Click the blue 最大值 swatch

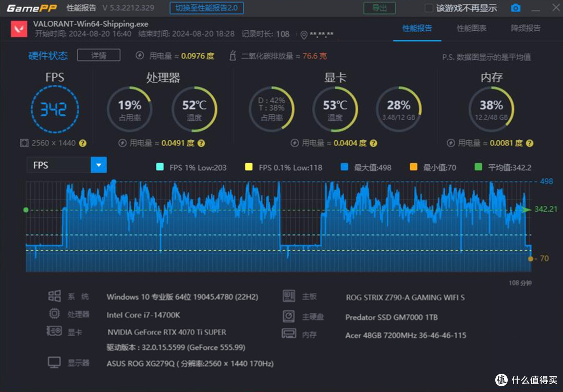[345, 167]
